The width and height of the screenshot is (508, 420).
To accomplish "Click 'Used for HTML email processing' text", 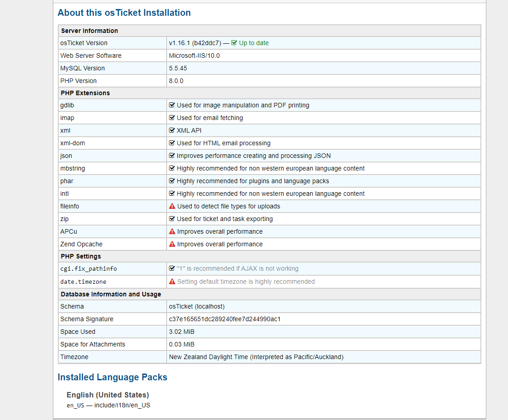I will tap(224, 143).
